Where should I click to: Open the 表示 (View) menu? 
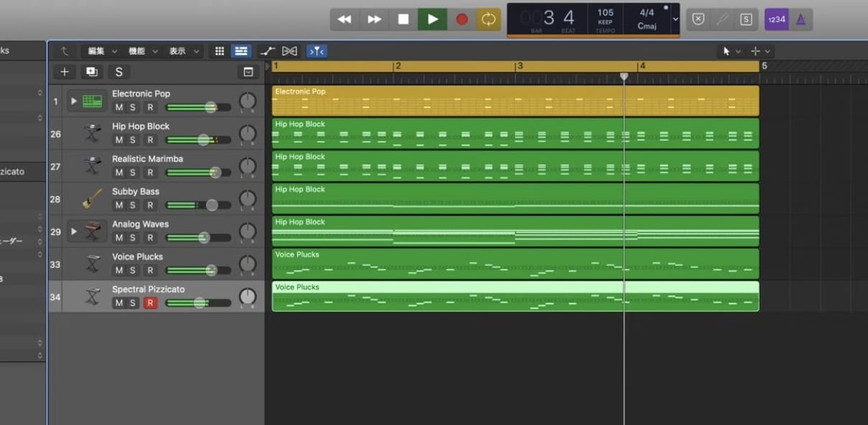182,51
